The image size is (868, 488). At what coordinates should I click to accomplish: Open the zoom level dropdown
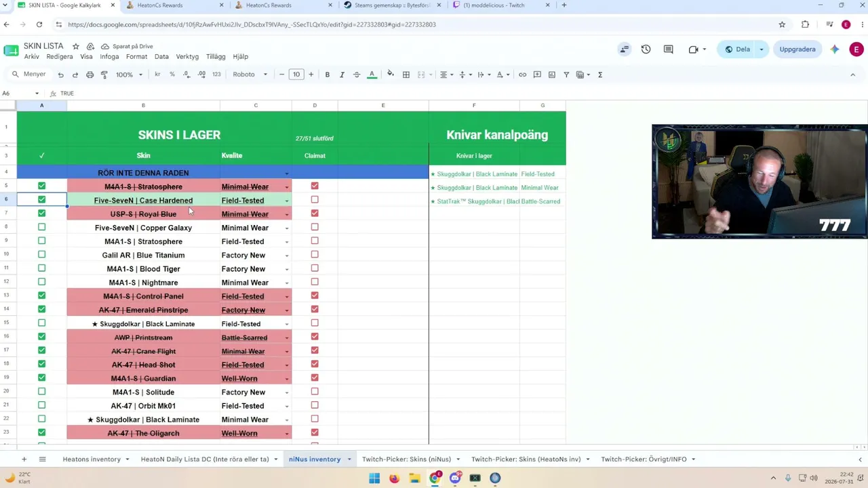(x=129, y=75)
